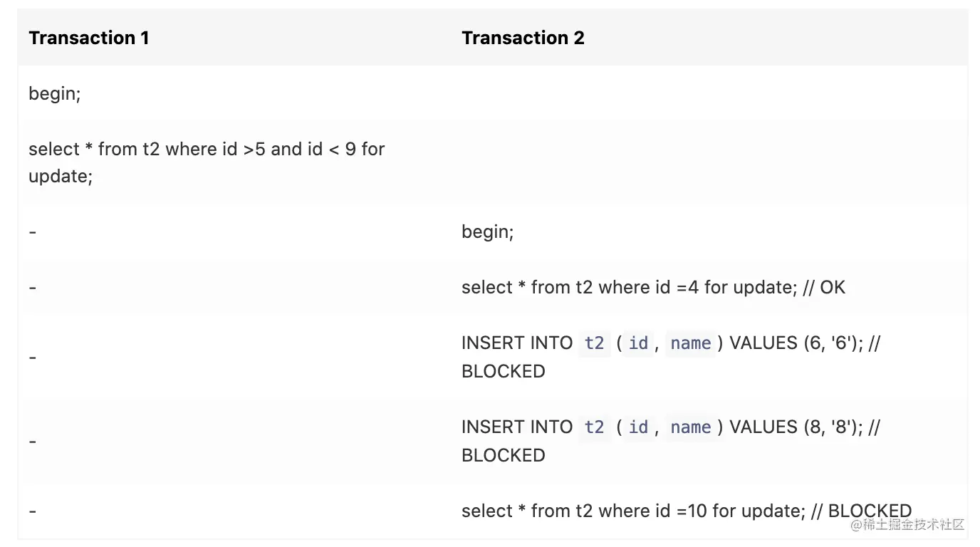The image size is (980, 547).
Task: Click name code chip in VALUES (8, '8') row
Action: pyautogui.click(x=690, y=427)
